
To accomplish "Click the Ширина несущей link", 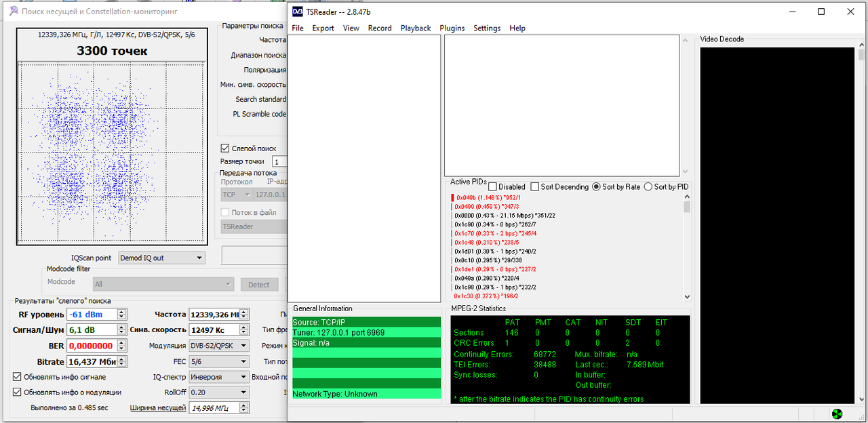I will pyautogui.click(x=158, y=407).
